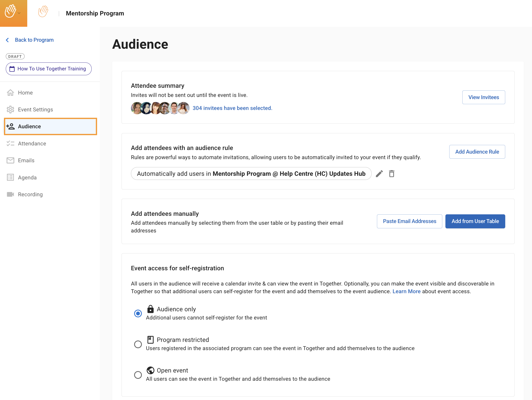This screenshot has width=532, height=400.
Task: Click Paste Email Addresses button
Action: (x=409, y=221)
